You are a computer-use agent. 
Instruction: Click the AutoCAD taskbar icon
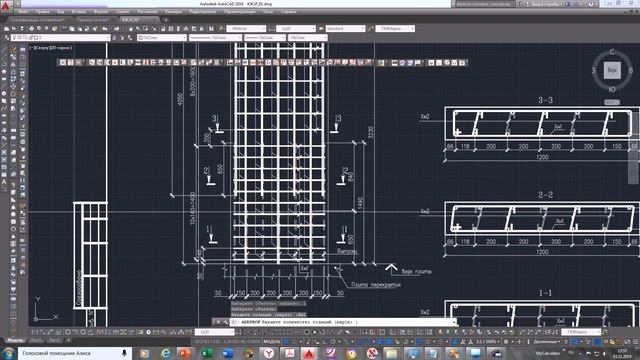[x=309, y=353]
